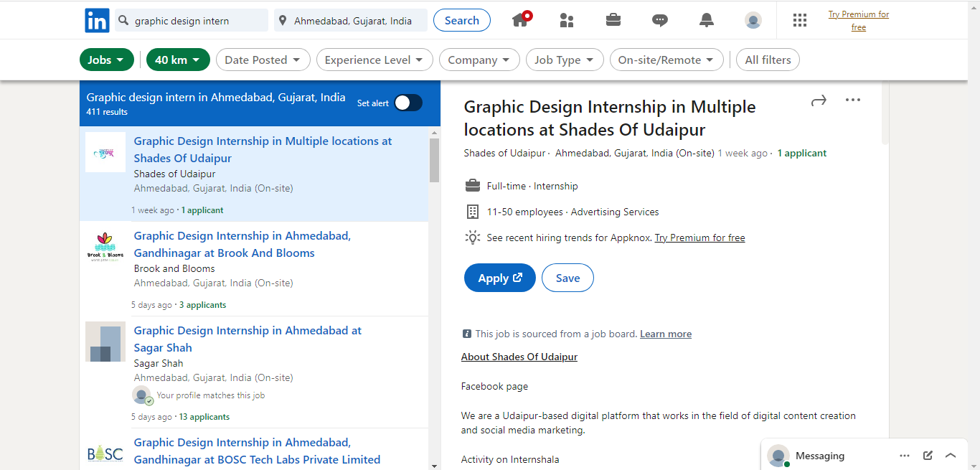This screenshot has height=470, width=980.
Task: Click the Ahmedabad location field
Action: (351, 20)
